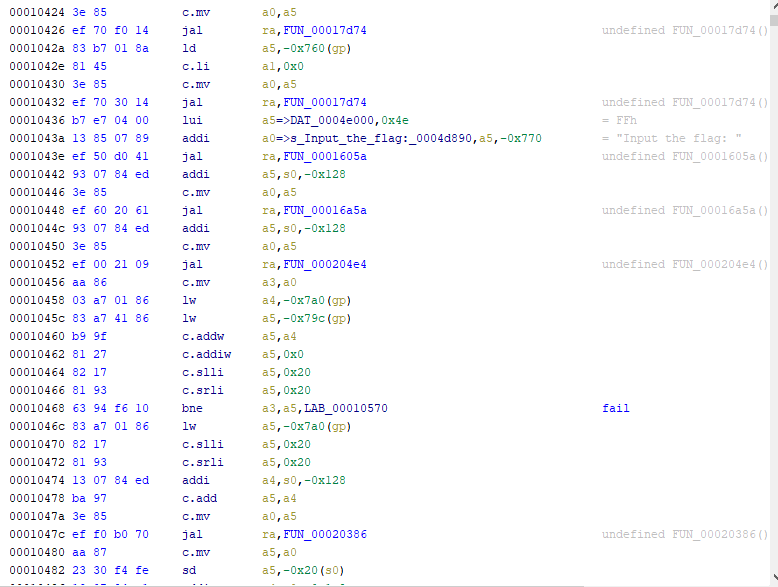
Task: Click the blue "fail" comment
Action: coord(616,408)
